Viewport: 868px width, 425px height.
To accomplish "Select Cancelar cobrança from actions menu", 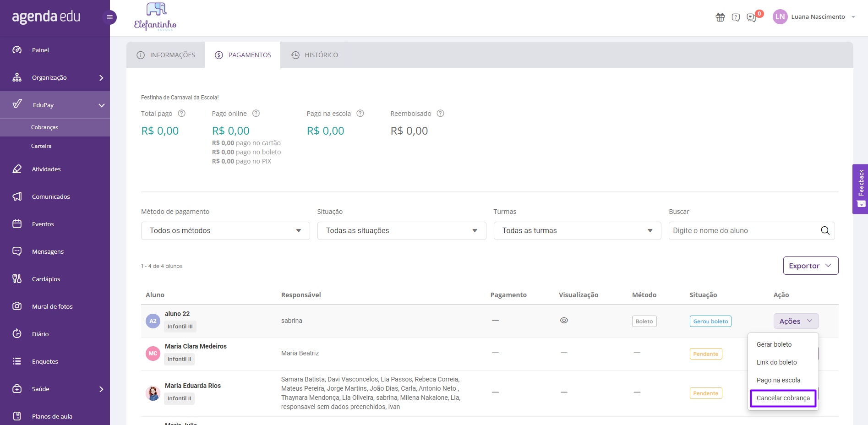I will click(x=783, y=398).
